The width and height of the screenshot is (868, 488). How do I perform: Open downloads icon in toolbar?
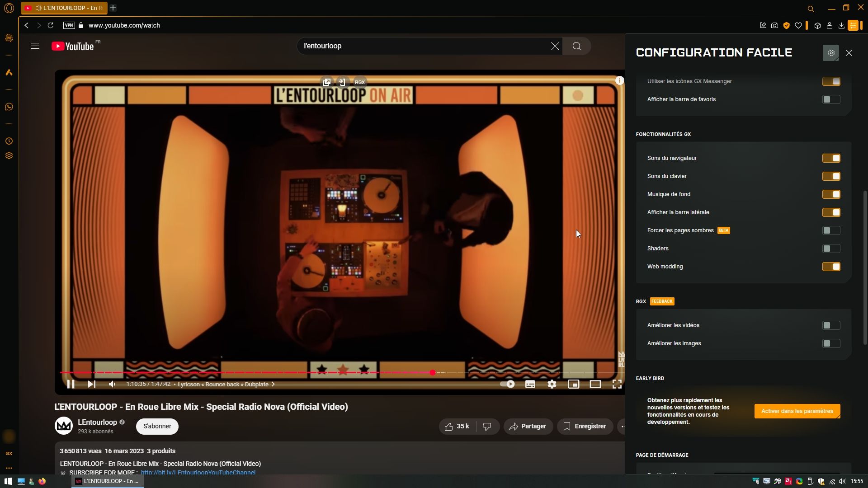coord(841,25)
